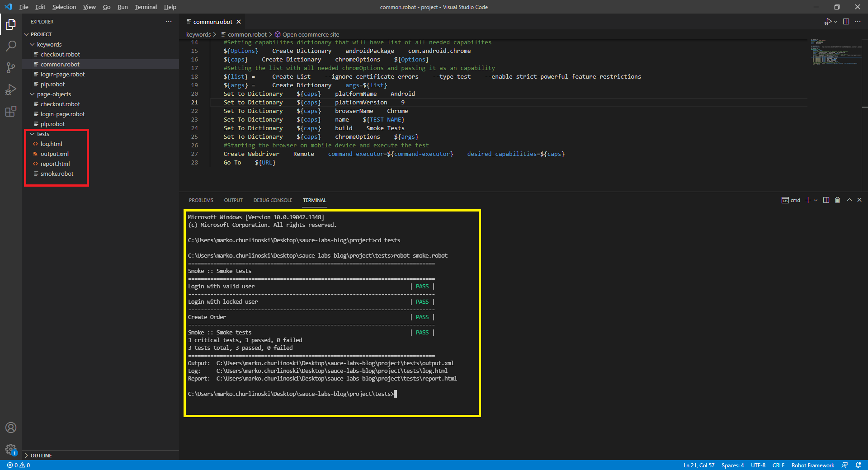Click the feedback icon in status bar

point(844,465)
